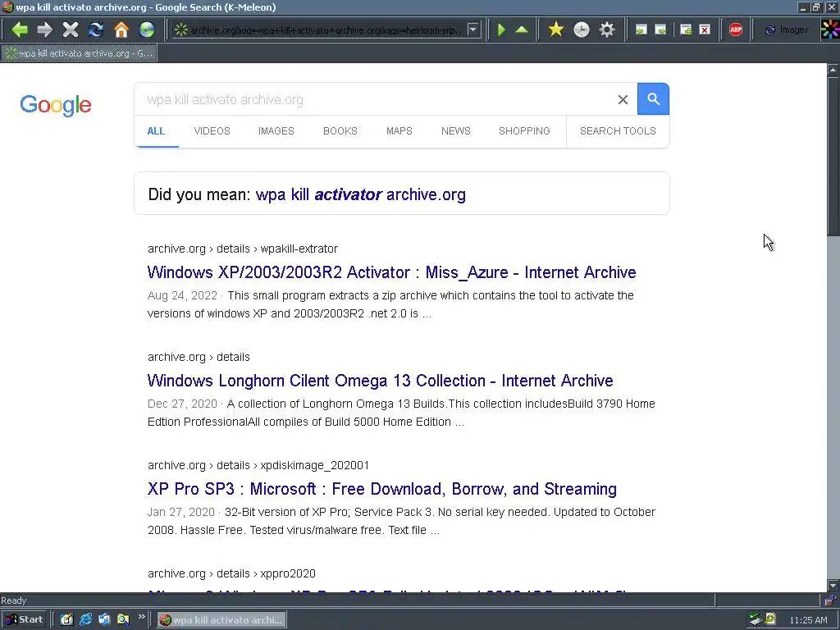This screenshot has width=840, height=630.
Task: Switch to next tab icon
Action: (x=660, y=30)
